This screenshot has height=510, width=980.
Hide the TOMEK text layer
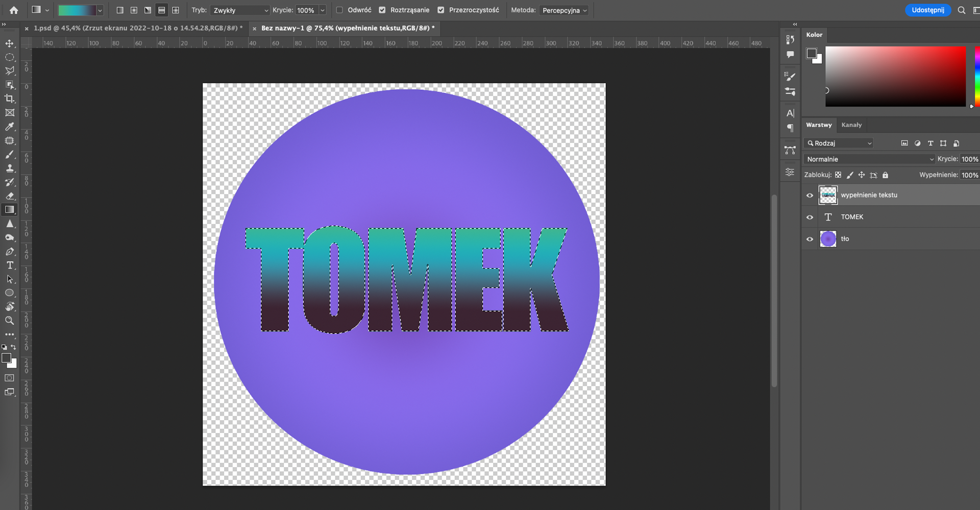click(x=810, y=217)
